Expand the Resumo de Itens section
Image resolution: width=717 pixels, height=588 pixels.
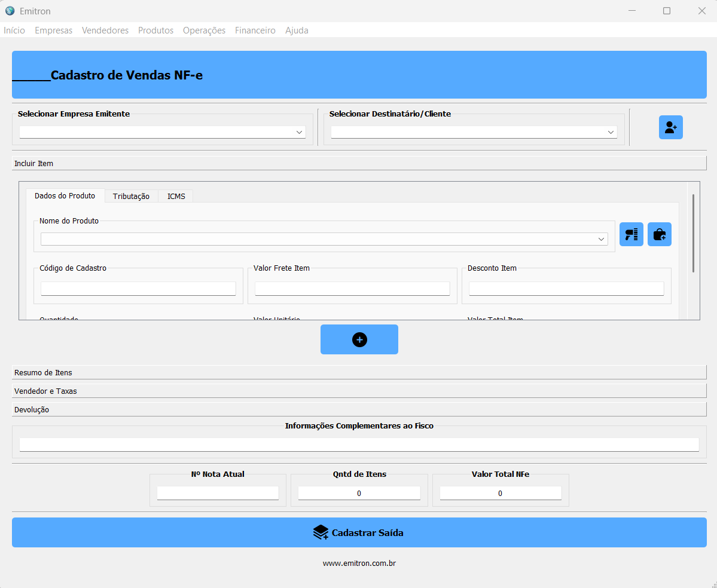[359, 372]
